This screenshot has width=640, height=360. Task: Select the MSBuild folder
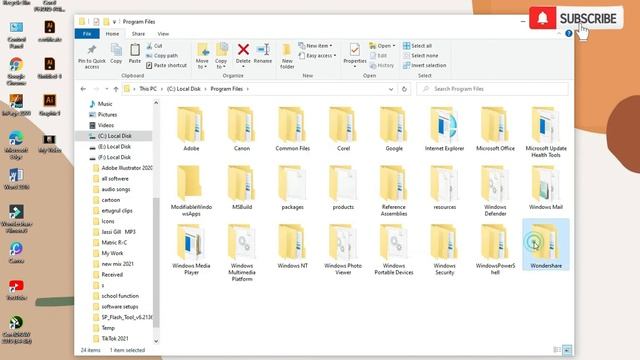click(242, 188)
